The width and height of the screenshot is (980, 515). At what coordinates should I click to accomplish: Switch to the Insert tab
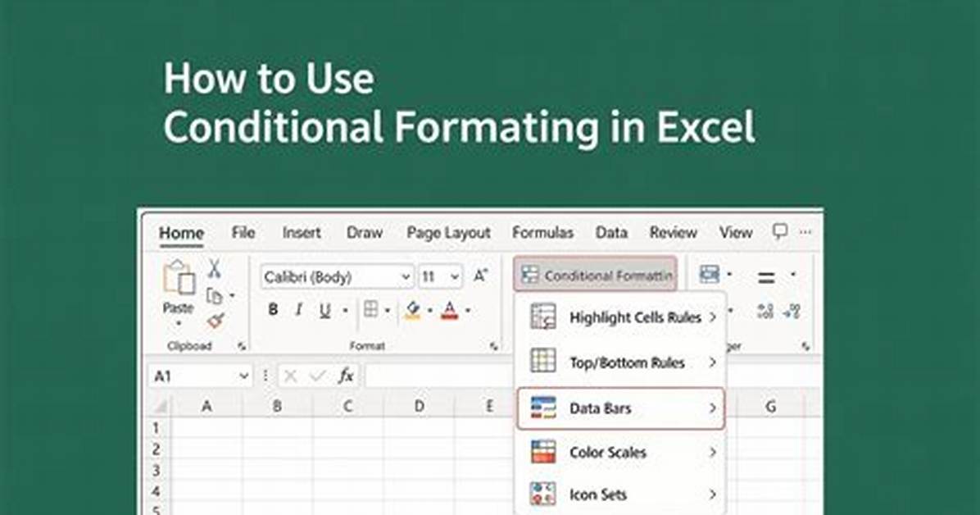[302, 233]
